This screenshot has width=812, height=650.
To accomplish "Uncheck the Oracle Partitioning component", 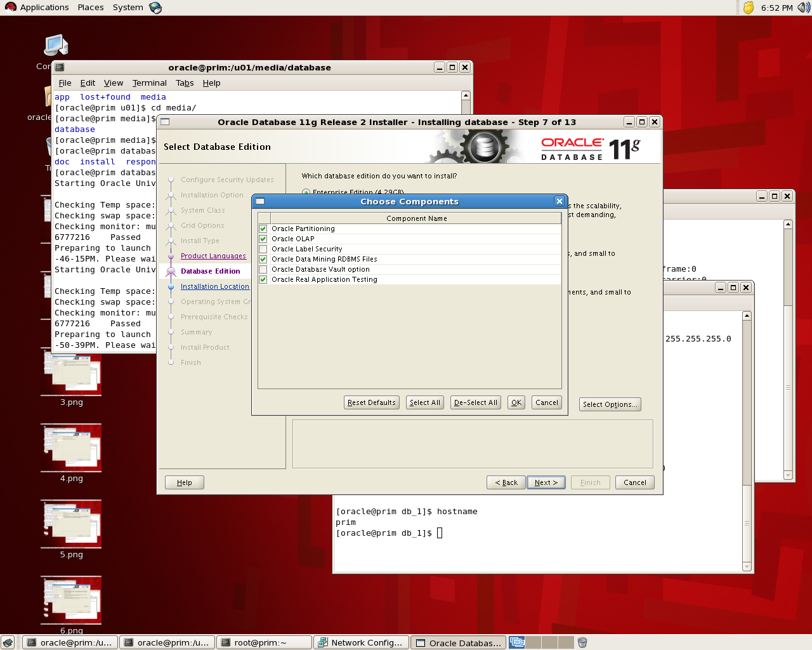I will click(263, 229).
